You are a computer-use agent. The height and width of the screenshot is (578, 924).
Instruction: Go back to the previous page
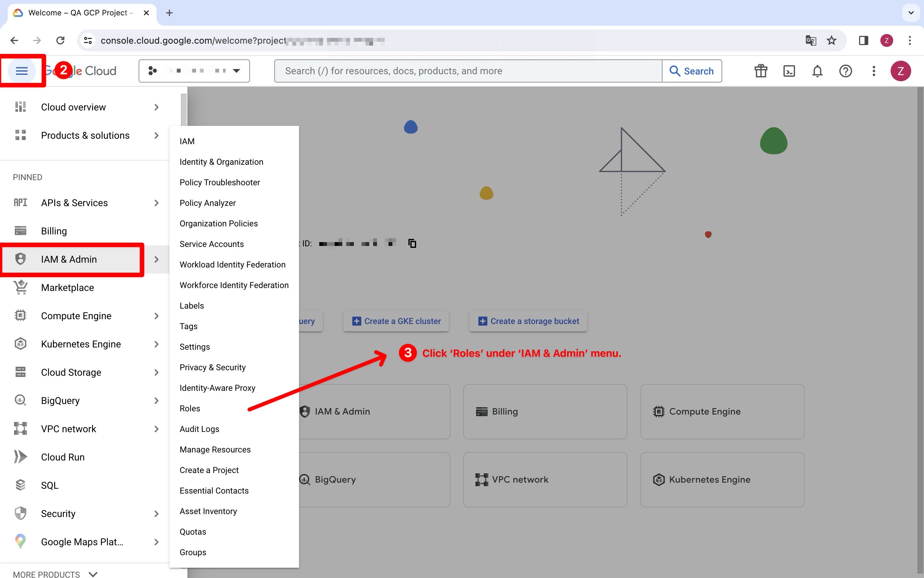[x=14, y=40]
